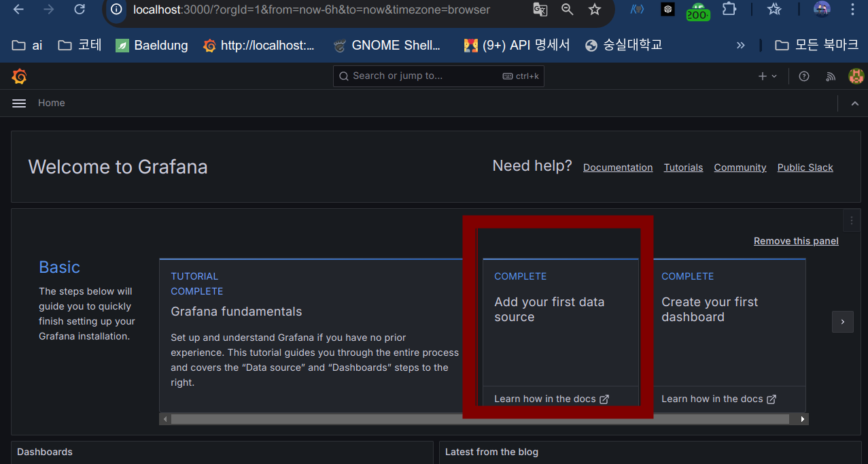Screen dimensions: 868x464
Task: Click the black cube extension icon
Action: [668, 10]
